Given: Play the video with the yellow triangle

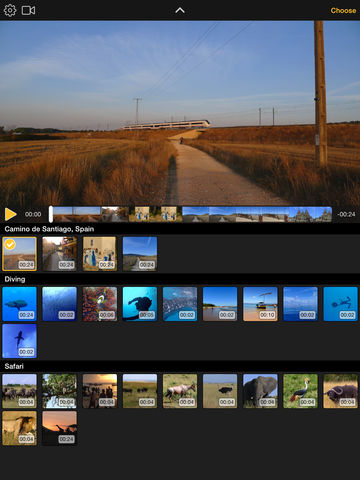Looking at the screenshot, I should click(11, 214).
